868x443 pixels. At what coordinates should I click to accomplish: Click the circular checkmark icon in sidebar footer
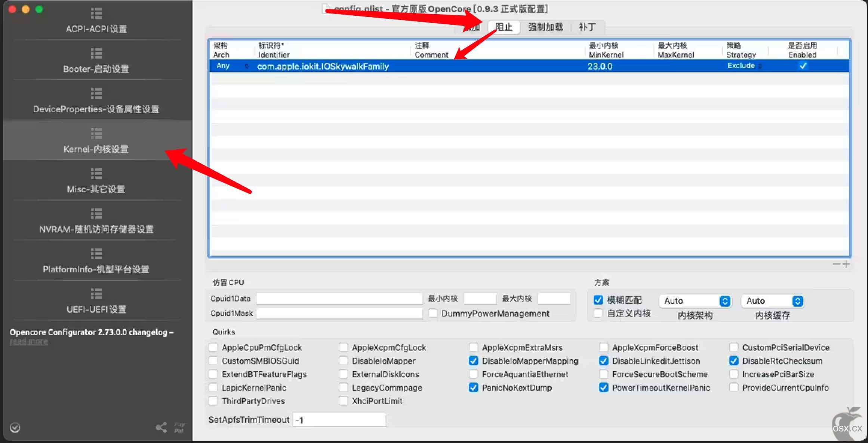pos(15,427)
